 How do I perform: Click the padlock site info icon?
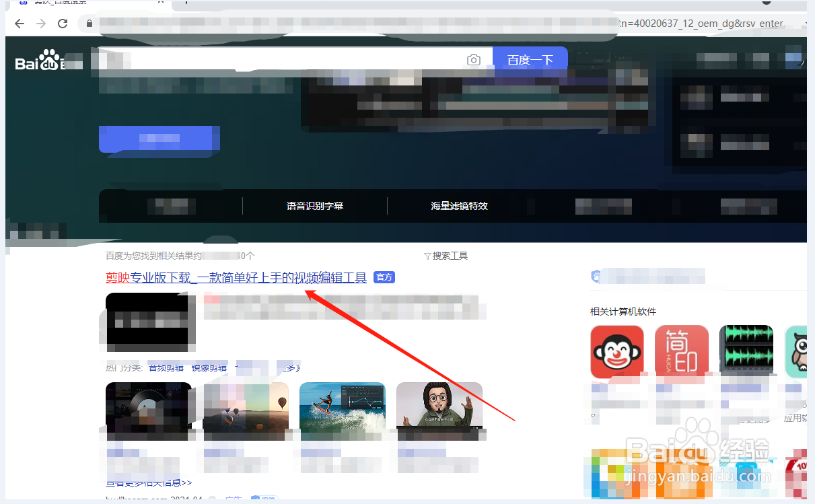(89, 24)
